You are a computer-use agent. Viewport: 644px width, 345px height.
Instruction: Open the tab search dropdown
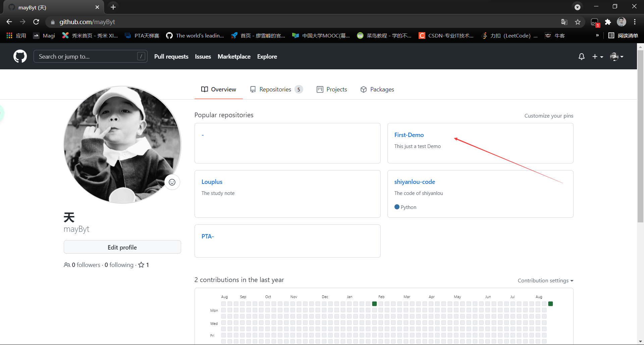click(577, 7)
